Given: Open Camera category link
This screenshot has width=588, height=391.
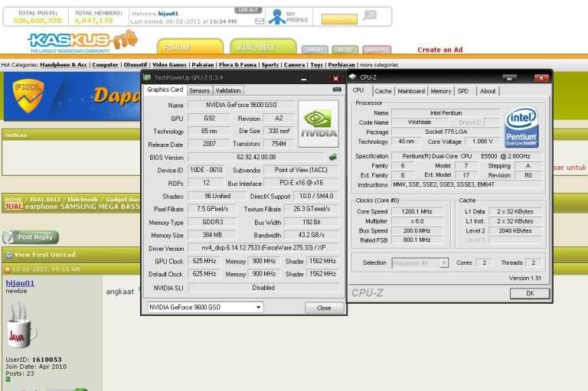Looking at the screenshot, I should click(x=294, y=65).
